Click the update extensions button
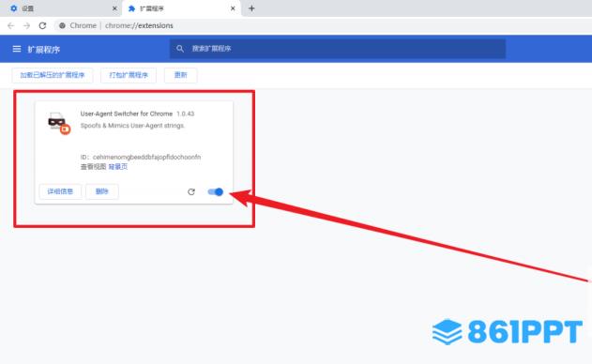Screen dimensions: 592x364 tap(180, 75)
